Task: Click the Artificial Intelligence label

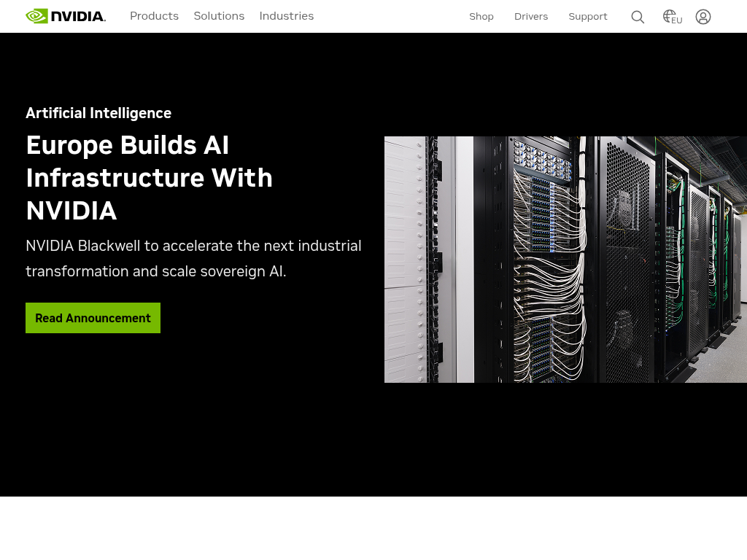Action: (x=98, y=113)
